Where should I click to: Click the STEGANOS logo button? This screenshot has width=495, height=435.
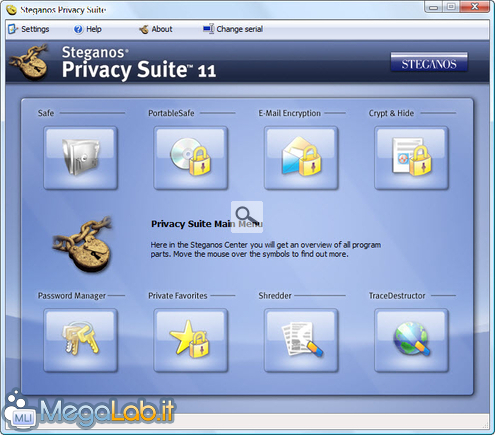pos(429,62)
